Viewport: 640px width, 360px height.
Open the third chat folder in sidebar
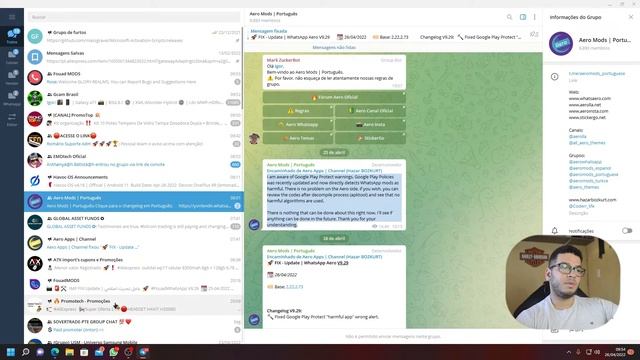[12, 77]
